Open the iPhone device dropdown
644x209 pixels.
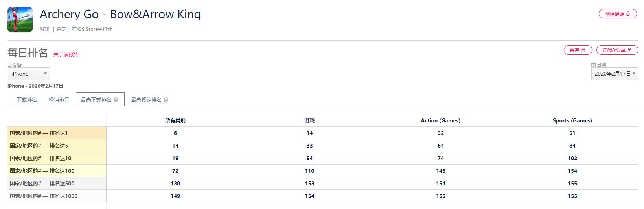[x=29, y=74]
